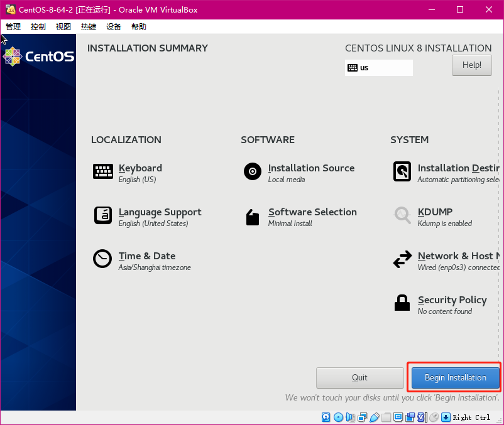Click the CentOS logo in sidebar
The height and width of the screenshot is (425, 504).
38,56
